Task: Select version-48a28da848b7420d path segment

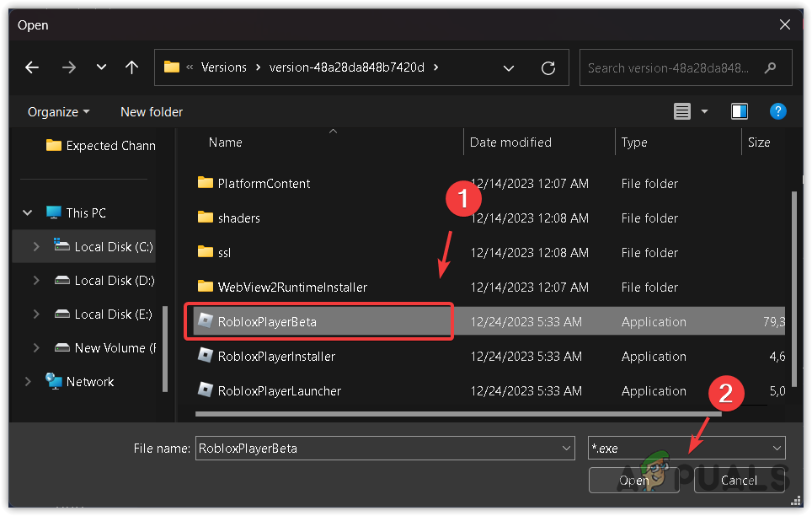Action: pos(346,67)
